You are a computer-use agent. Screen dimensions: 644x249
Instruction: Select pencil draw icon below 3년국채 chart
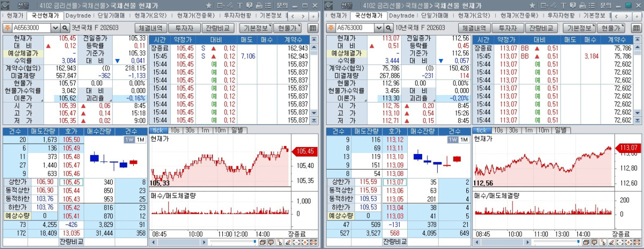pos(288,242)
